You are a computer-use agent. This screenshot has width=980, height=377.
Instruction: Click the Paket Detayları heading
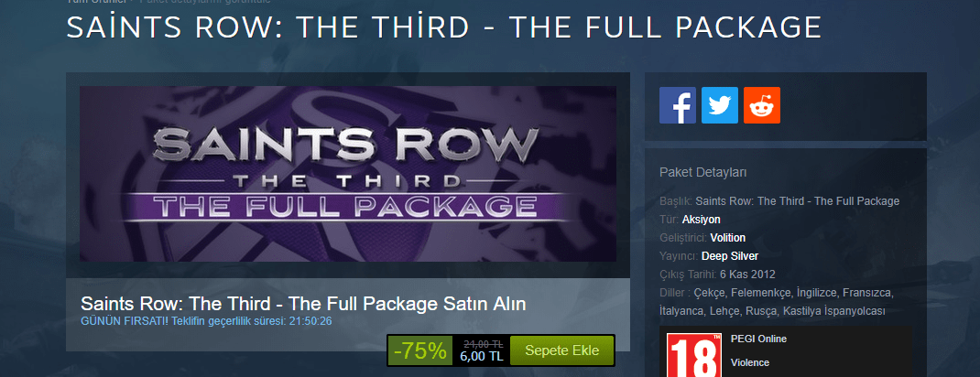point(703,173)
